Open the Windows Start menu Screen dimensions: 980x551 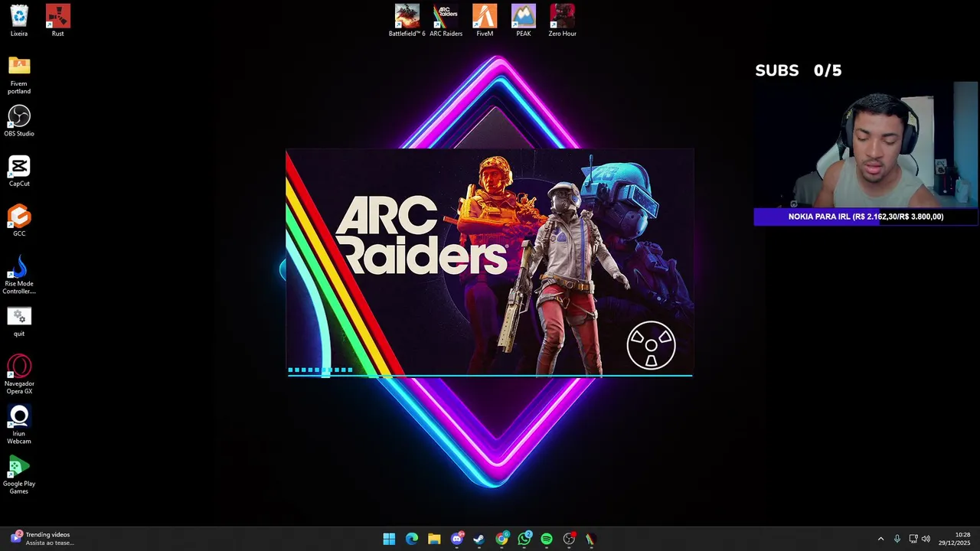pos(389,539)
